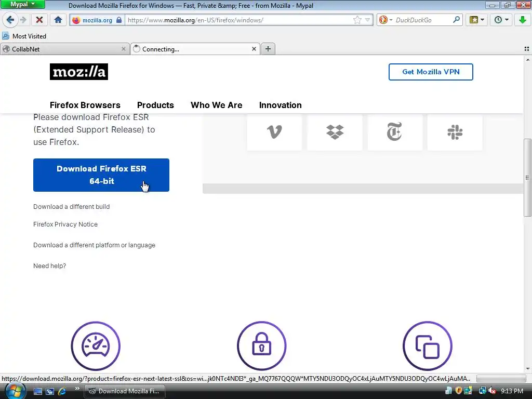Close the Connecting... tab
532x399 pixels.
pyautogui.click(x=254, y=49)
